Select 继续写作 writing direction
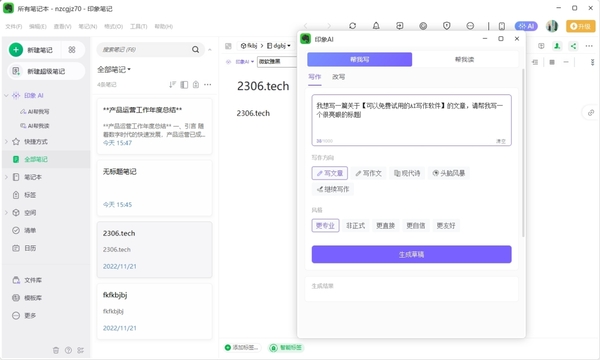 333,189
